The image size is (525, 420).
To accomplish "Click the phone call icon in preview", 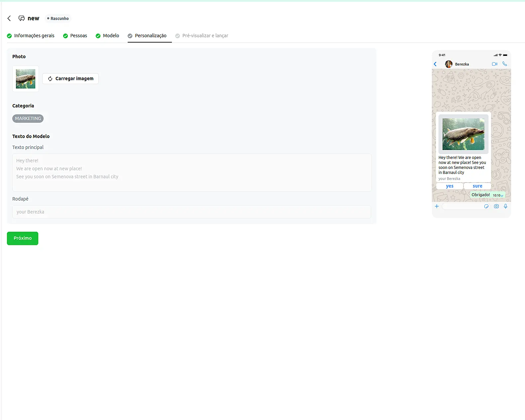I will pyautogui.click(x=505, y=64).
